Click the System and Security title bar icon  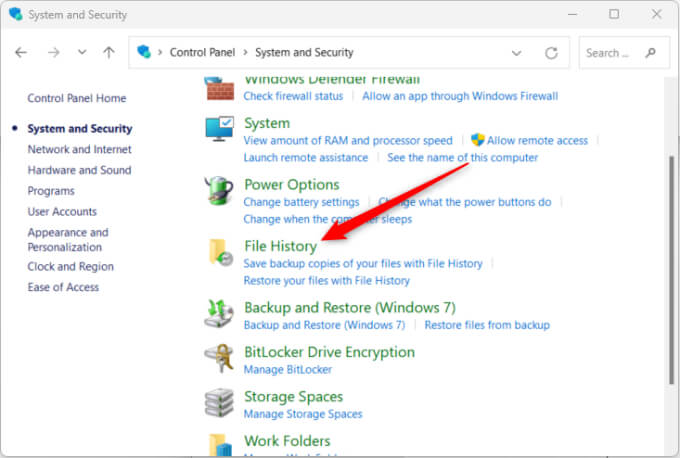[x=16, y=14]
